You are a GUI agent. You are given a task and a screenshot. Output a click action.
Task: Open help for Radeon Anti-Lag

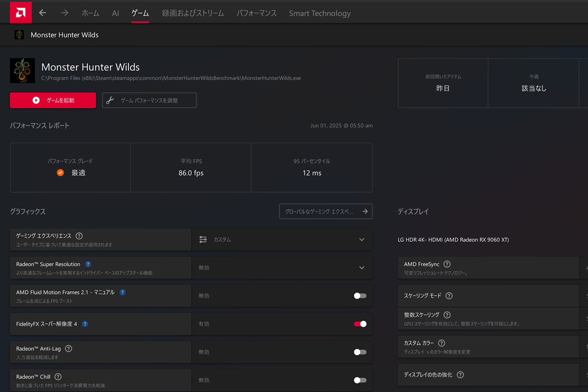69,348
